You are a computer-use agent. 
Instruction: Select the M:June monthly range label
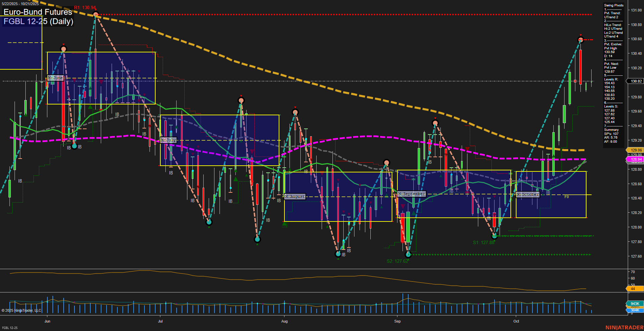(56, 78)
